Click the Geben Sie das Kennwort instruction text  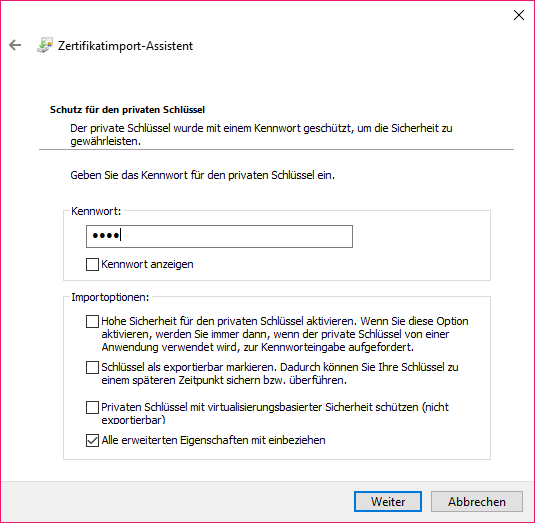coord(203,175)
